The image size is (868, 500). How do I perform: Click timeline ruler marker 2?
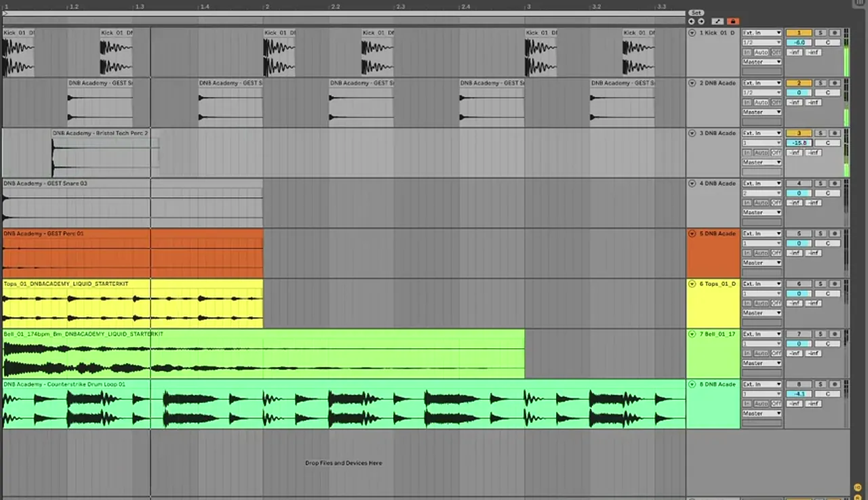[267, 6]
